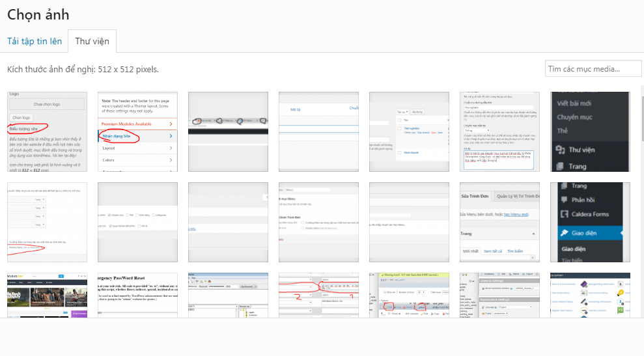This screenshot has width=644, height=356.
Task: Select the thumbnail with four 'Trang' dropdowns
Action: coord(47,222)
